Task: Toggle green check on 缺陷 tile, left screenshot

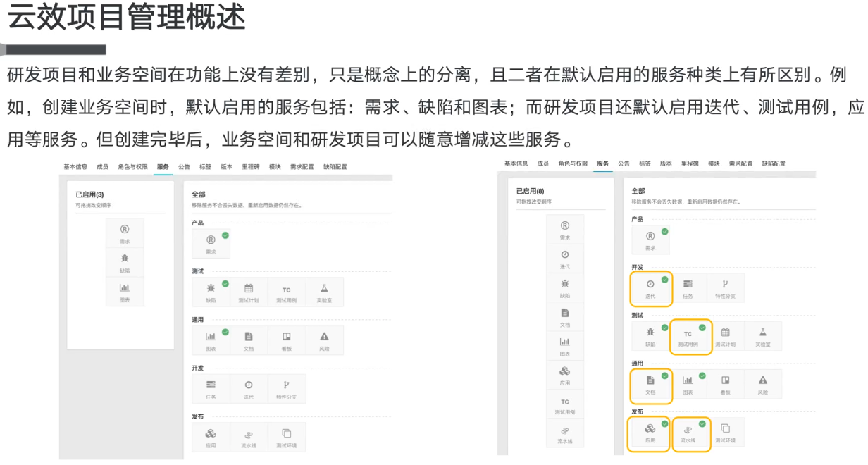Action: pyautogui.click(x=225, y=283)
